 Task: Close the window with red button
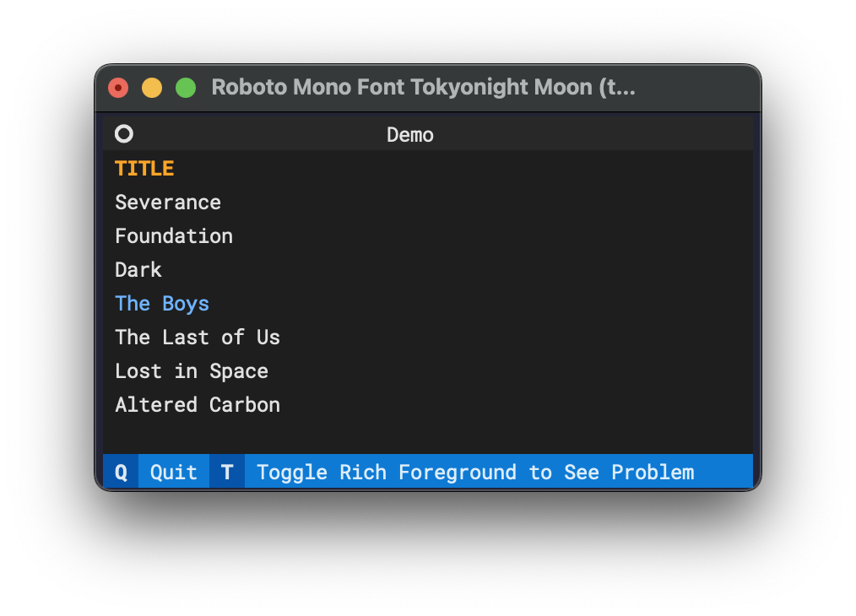click(118, 88)
